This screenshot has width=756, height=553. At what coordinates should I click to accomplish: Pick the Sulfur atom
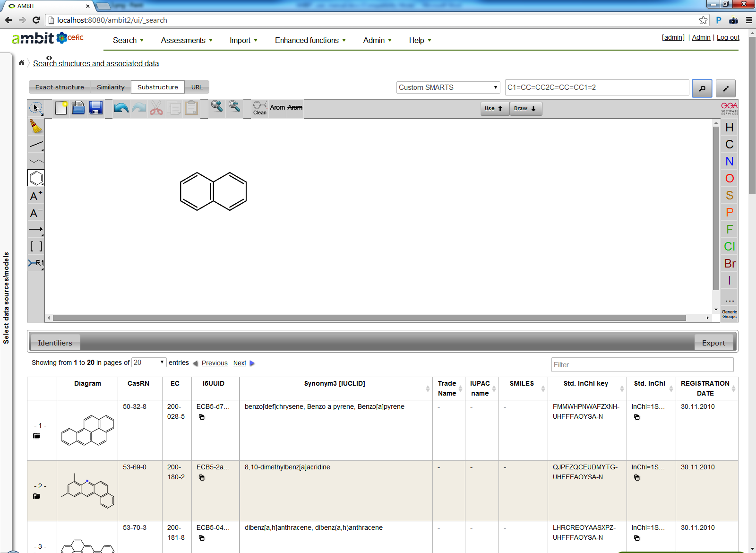[730, 196]
